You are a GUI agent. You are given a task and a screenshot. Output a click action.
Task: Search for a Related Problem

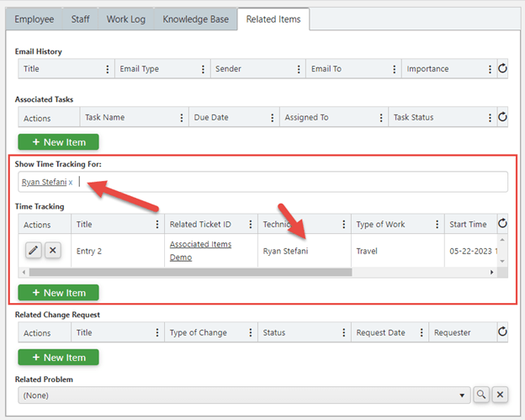pos(481,395)
